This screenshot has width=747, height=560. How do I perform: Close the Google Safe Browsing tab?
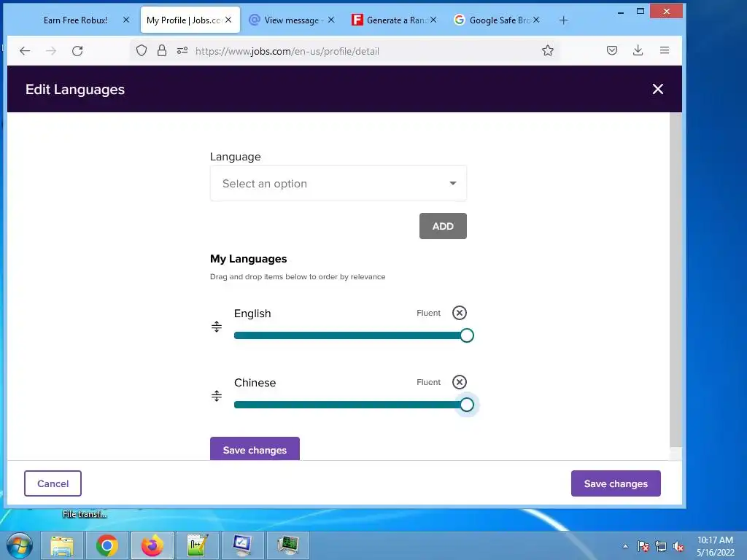coord(536,20)
